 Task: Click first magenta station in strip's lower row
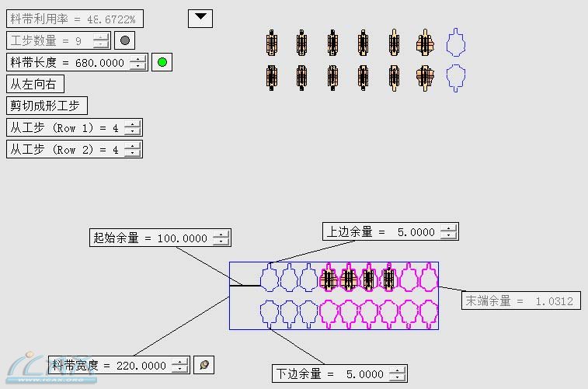329,314
